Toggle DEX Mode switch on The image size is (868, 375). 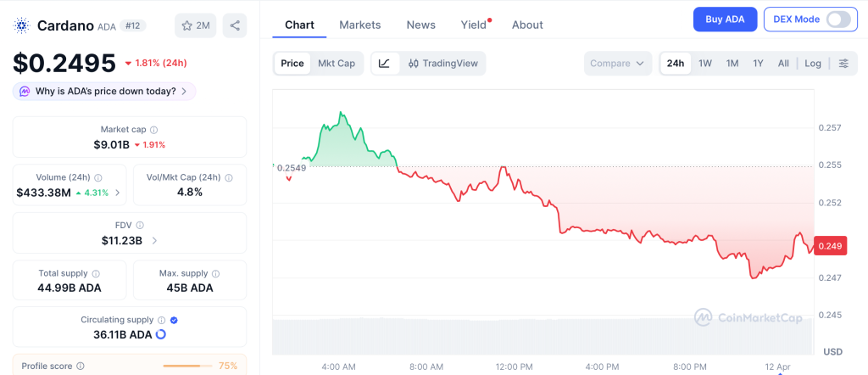coord(837,20)
